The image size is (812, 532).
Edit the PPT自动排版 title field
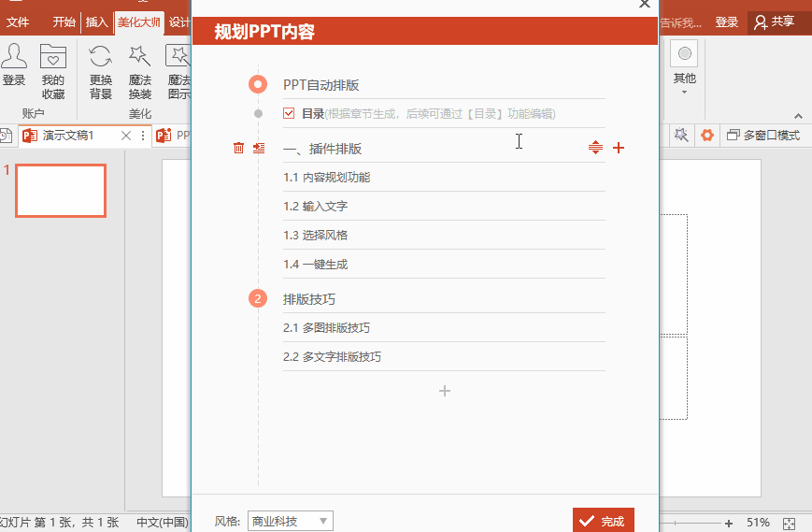pyautogui.click(x=444, y=85)
